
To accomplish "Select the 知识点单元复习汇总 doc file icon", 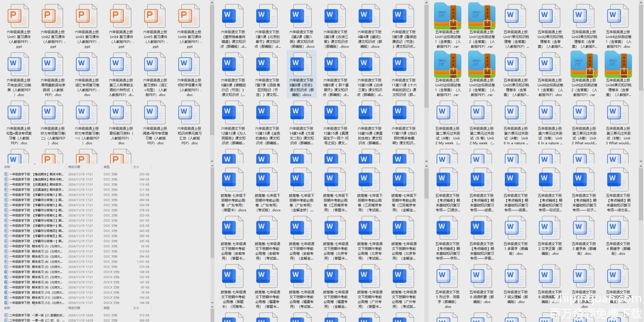I will point(189,112).
